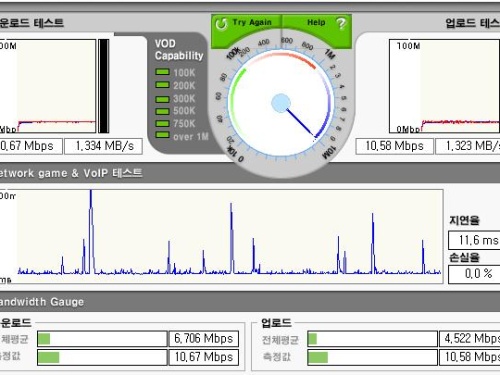Click the upload 측정값 label

tap(277, 357)
